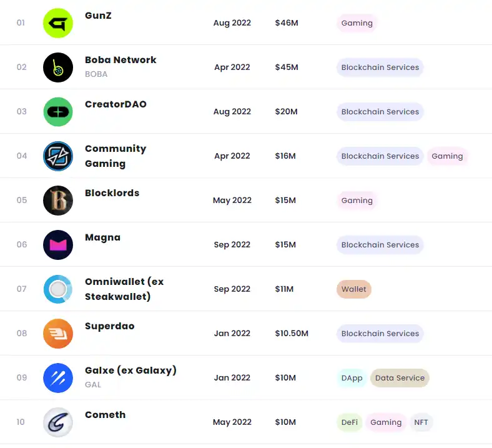Screen dimensions: 492x448
Task: Open the Superdao project name link
Action: coord(109,326)
